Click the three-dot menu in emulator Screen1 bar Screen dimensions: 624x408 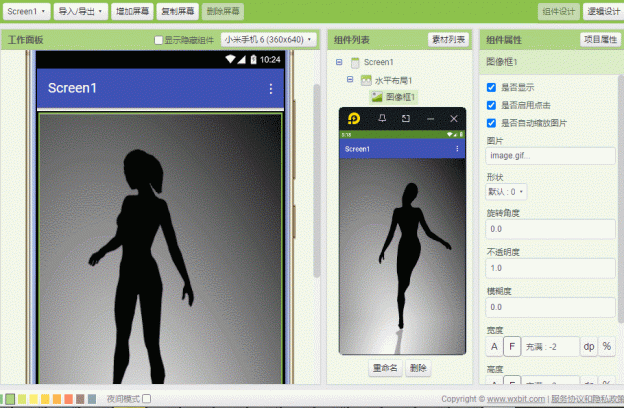(x=457, y=148)
